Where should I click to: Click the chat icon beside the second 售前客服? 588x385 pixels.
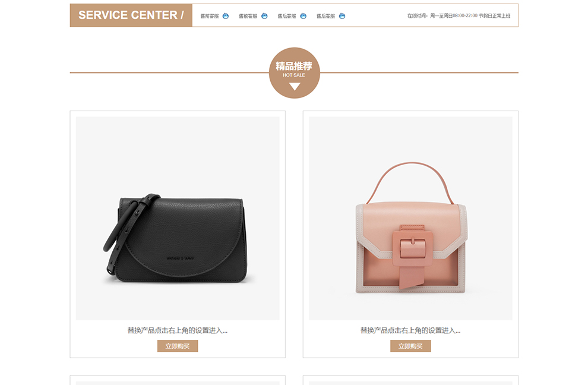coord(264,16)
